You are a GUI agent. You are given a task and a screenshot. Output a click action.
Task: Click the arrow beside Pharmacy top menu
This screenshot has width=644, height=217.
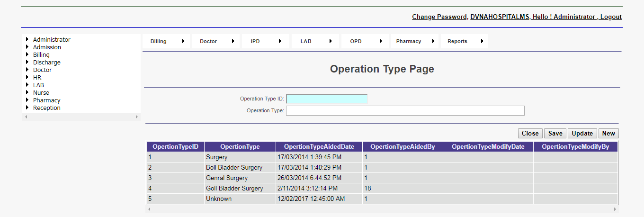coord(433,41)
